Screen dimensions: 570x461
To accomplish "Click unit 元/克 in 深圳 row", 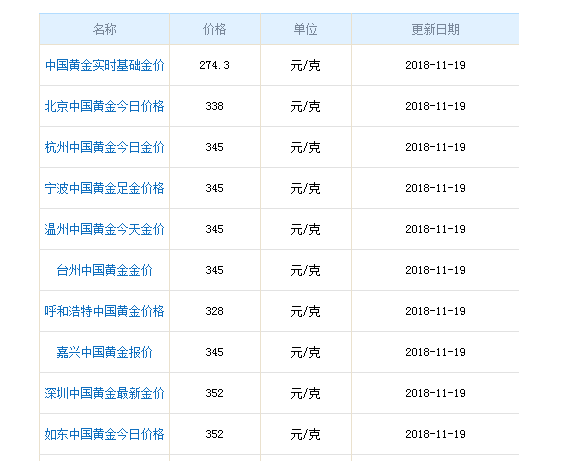I will click(306, 394).
